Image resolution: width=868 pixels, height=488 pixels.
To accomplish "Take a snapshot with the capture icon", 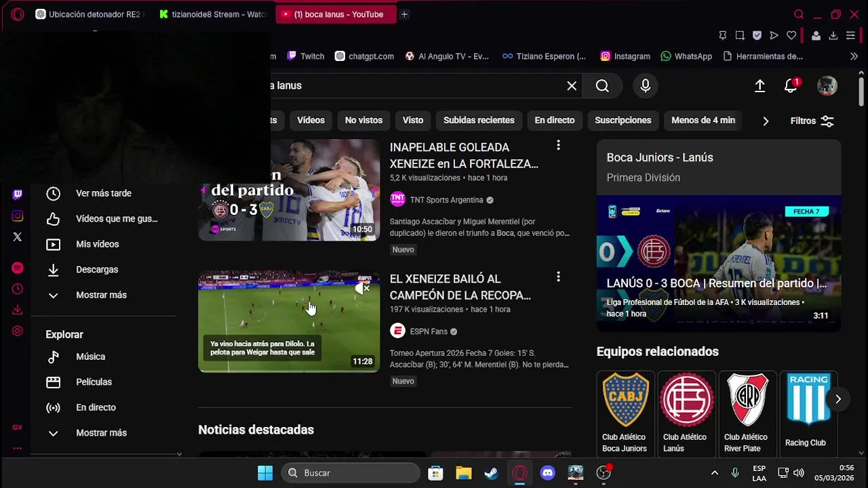I will click(740, 35).
